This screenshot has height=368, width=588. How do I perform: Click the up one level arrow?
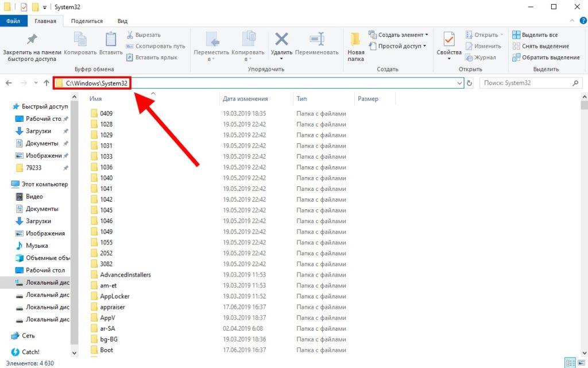point(46,83)
